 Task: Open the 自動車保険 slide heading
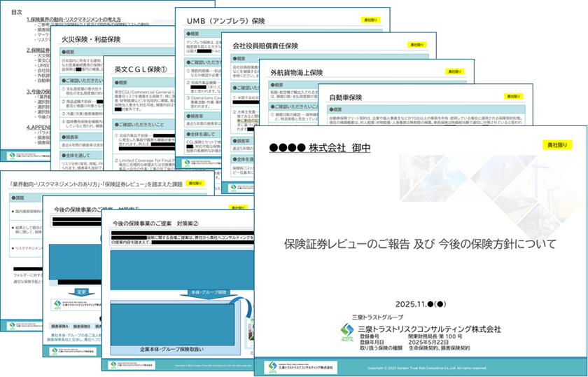click(x=346, y=97)
